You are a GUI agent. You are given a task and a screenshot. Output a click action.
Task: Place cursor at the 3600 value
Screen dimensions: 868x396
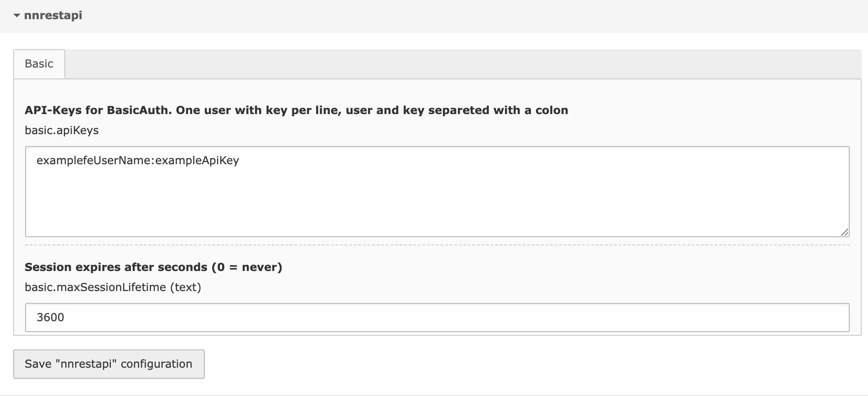(x=50, y=318)
